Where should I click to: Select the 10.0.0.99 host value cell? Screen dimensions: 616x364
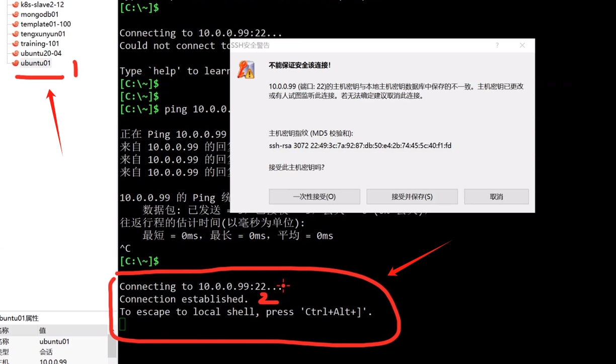click(x=53, y=361)
